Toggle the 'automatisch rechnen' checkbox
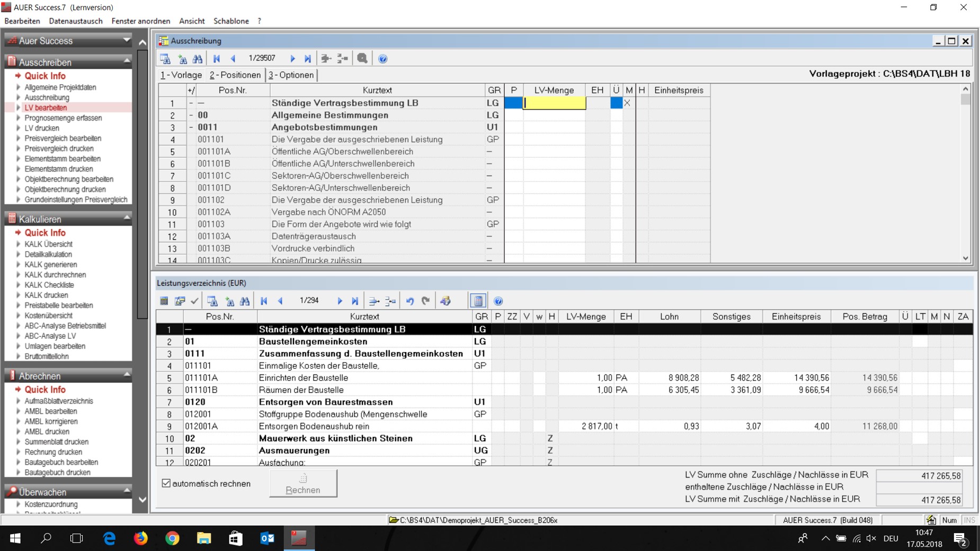 click(166, 483)
